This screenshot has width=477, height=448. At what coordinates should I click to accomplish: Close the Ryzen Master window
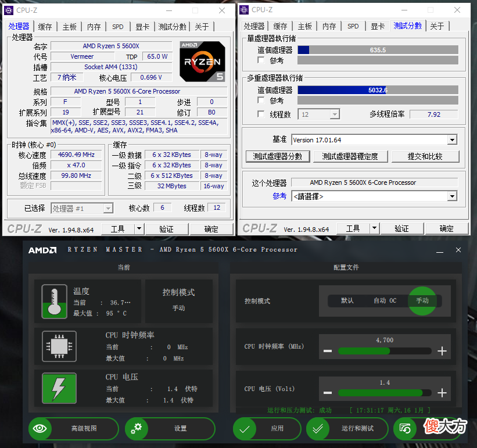click(x=458, y=250)
